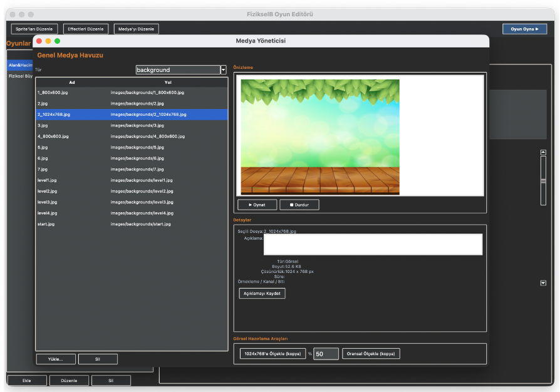Open the Tür combo box showing background
560x392 pixels.
tap(179, 70)
